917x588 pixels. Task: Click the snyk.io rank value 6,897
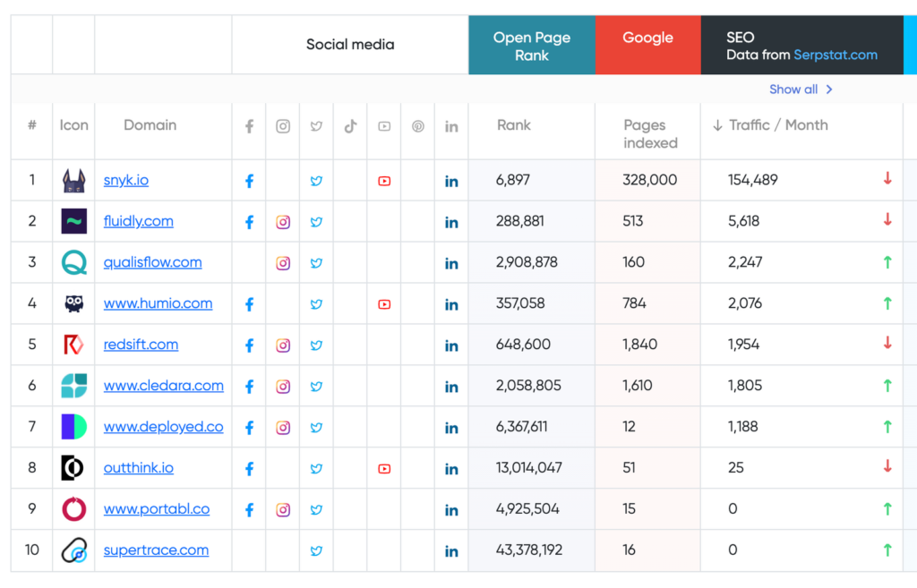coord(513,179)
